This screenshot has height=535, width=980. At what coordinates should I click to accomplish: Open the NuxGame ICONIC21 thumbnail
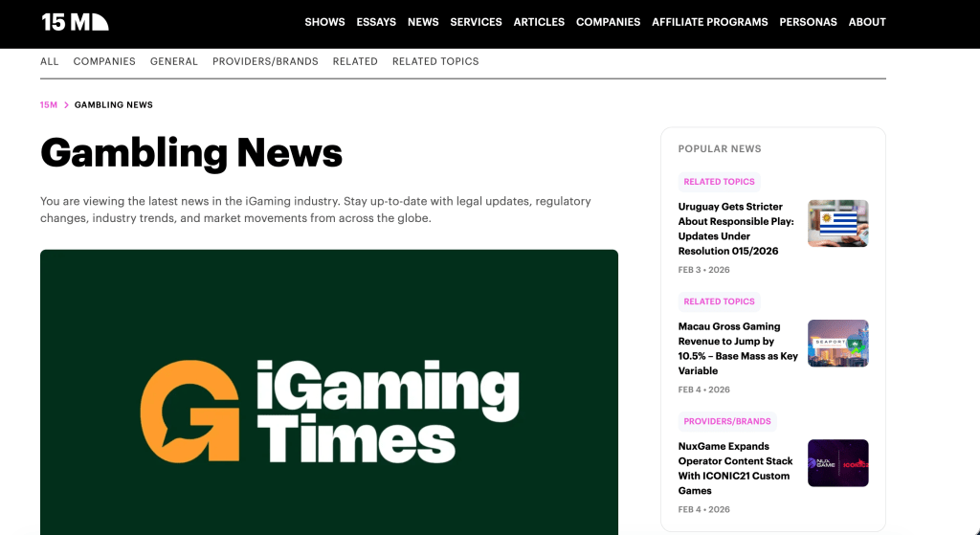pyautogui.click(x=837, y=463)
